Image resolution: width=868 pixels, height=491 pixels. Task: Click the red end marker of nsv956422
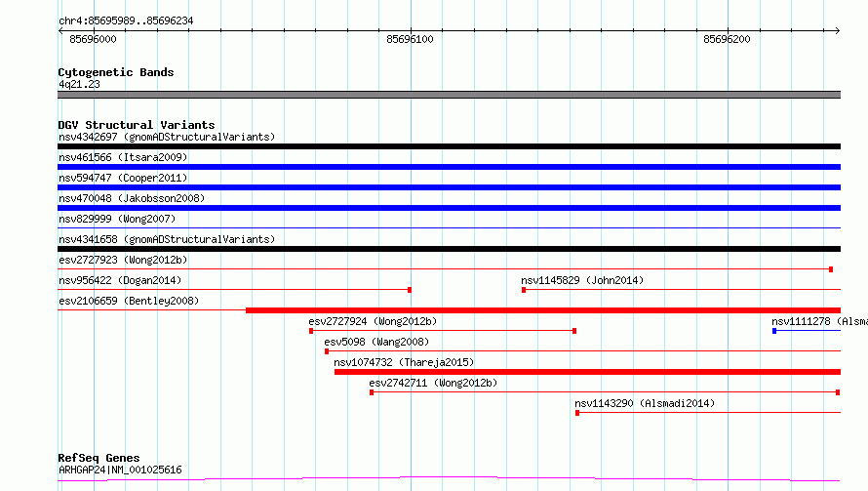click(410, 290)
